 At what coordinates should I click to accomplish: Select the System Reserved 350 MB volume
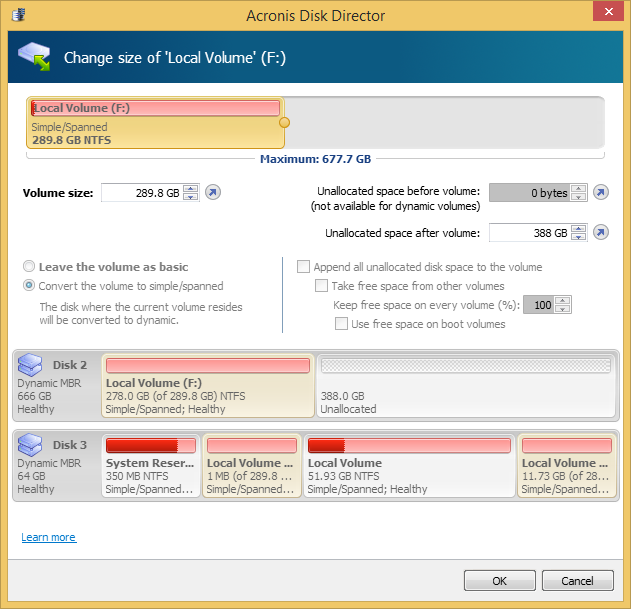pyautogui.click(x=151, y=466)
